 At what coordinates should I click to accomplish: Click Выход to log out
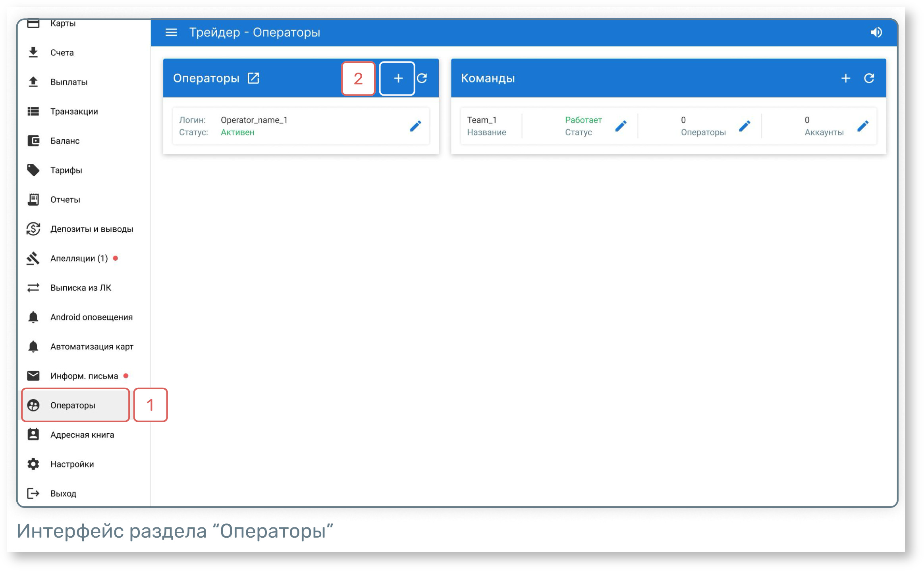(x=63, y=493)
